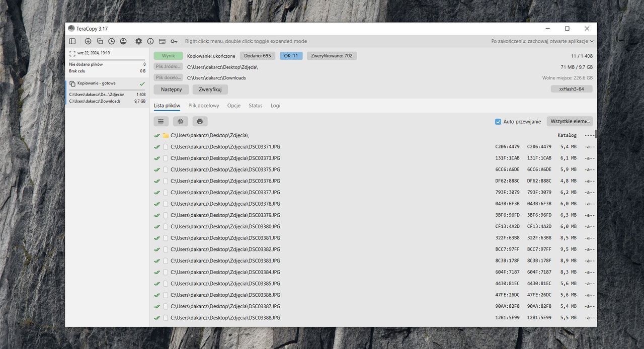Switch to the Plik docelowy tab

tap(204, 106)
